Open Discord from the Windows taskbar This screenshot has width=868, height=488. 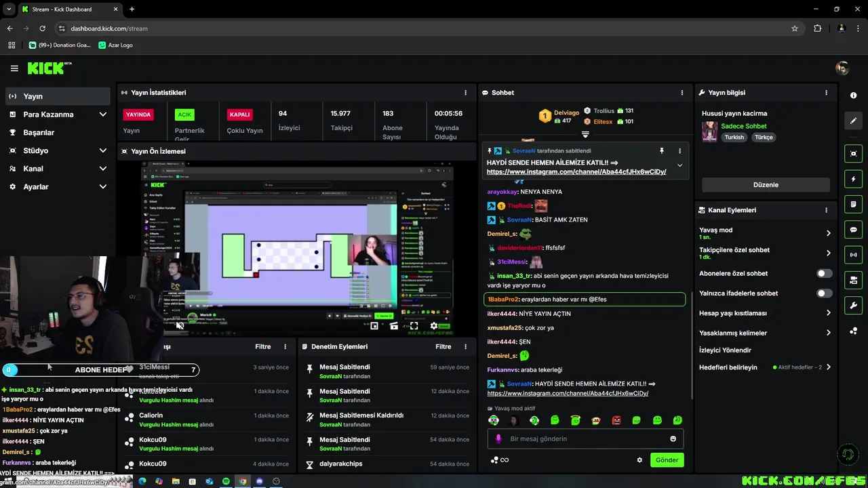click(x=259, y=482)
